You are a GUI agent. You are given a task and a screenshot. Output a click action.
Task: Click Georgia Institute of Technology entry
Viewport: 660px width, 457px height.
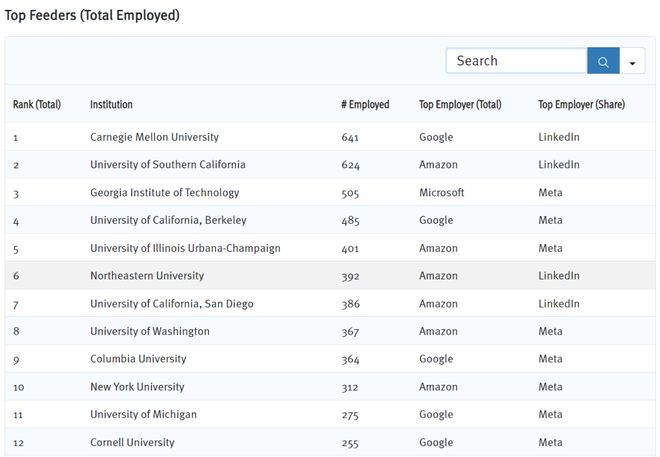(165, 192)
